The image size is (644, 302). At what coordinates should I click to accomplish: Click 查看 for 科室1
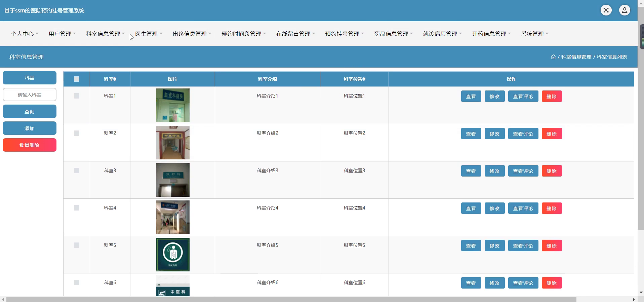tap(471, 96)
